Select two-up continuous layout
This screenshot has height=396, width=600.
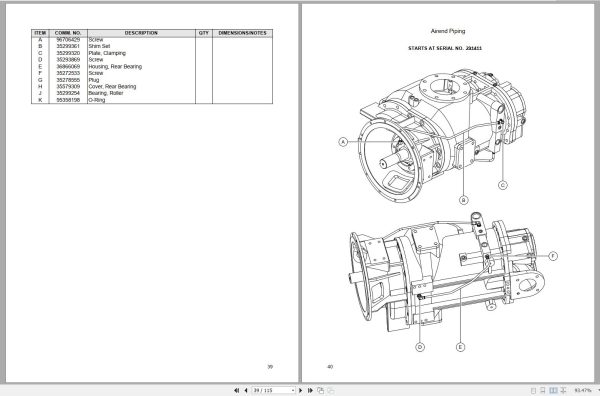click(563, 391)
